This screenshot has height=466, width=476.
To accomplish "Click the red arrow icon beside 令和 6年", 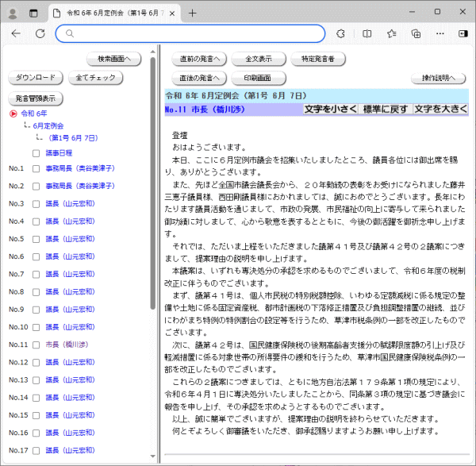I will coord(13,114).
